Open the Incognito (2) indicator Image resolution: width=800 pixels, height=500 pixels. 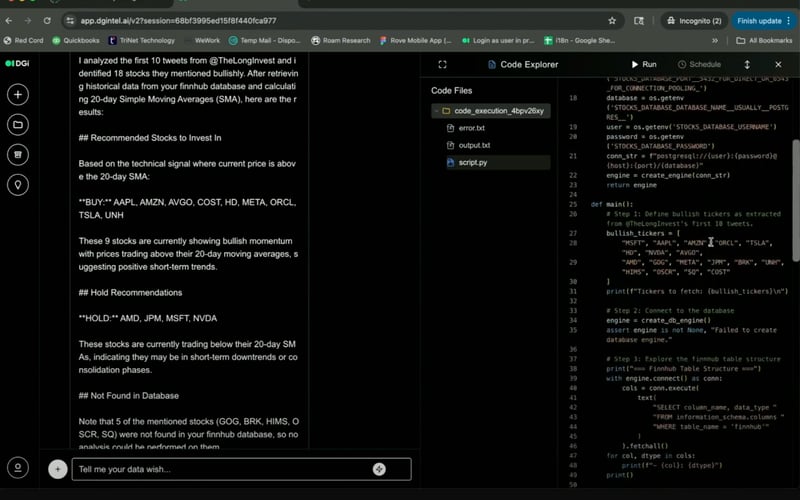coord(694,21)
